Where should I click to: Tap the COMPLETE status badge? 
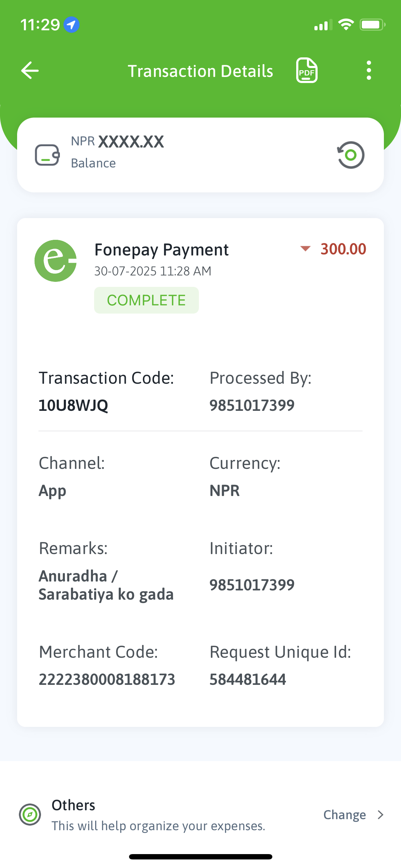click(146, 300)
